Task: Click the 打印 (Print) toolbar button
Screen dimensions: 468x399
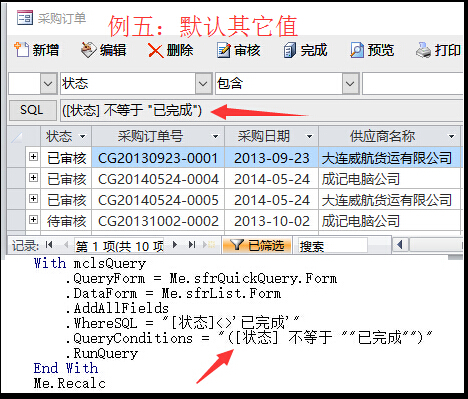Action: pos(438,50)
